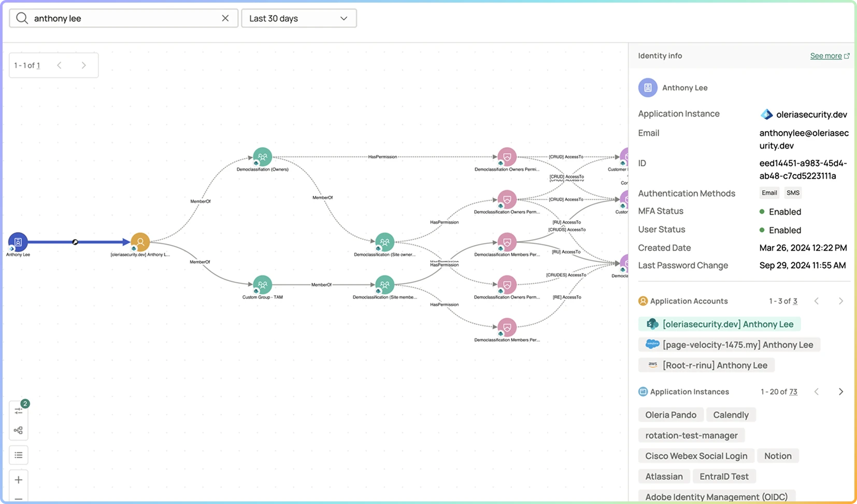Open the [Root-r-rinu] Anthony Lee AWS account
The image size is (857, 504).
point(707,365)
